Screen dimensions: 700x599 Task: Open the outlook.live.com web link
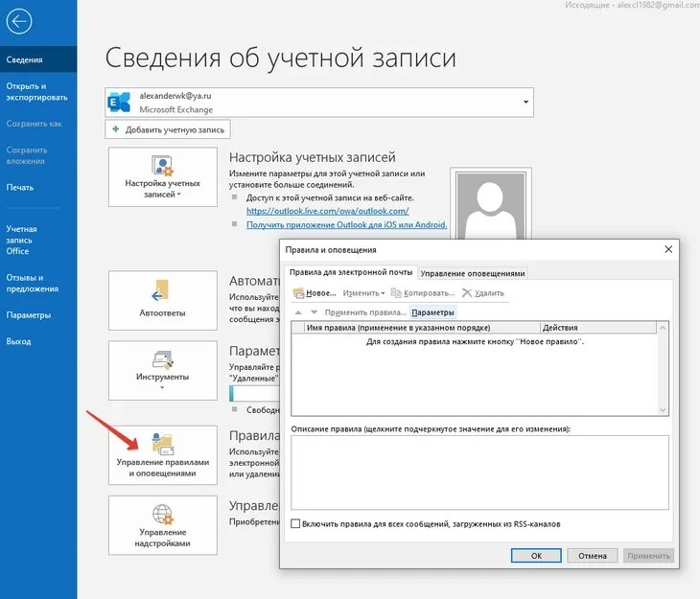tap(327, 211)
